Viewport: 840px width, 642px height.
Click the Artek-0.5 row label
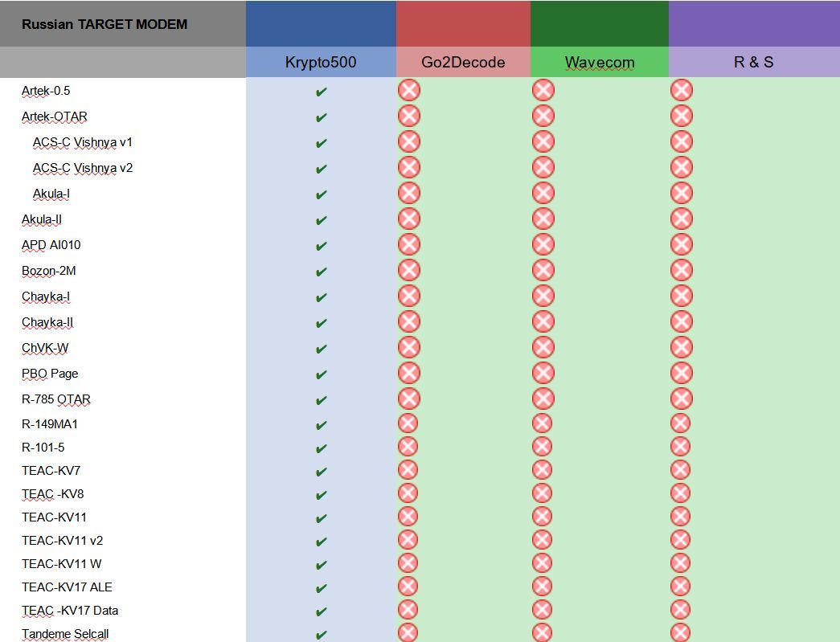(x=46, y=91)
